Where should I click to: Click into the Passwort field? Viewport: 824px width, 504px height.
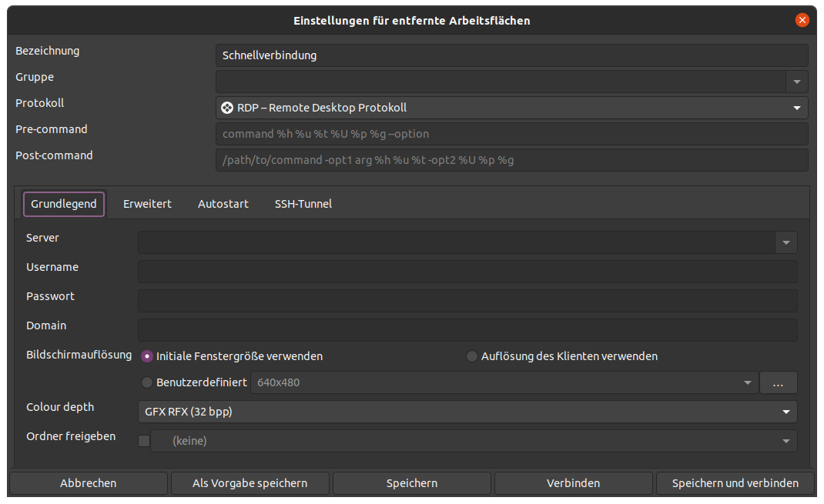pos(467,302)
